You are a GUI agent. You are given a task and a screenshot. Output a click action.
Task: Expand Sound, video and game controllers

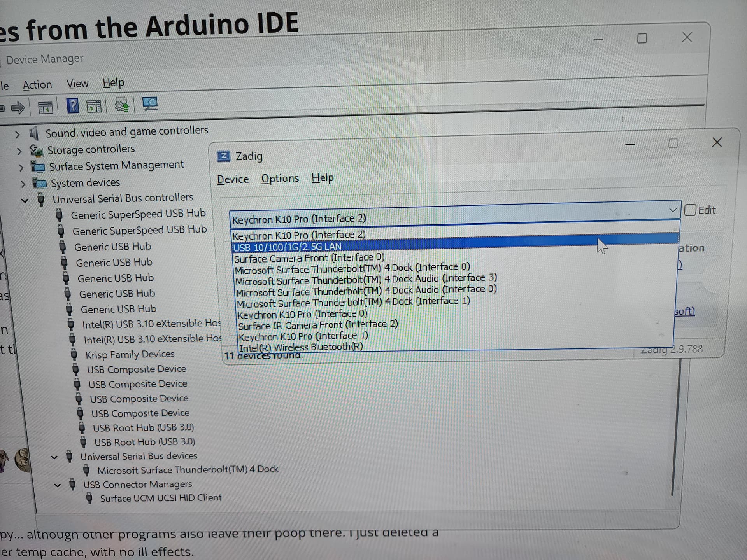(x=17, y=135)
